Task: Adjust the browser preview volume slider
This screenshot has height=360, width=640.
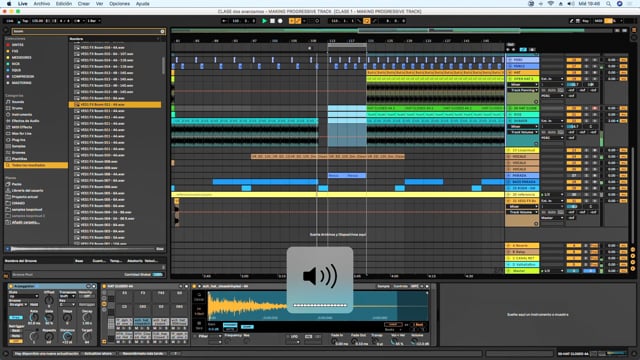Action: tap(82, 249)
